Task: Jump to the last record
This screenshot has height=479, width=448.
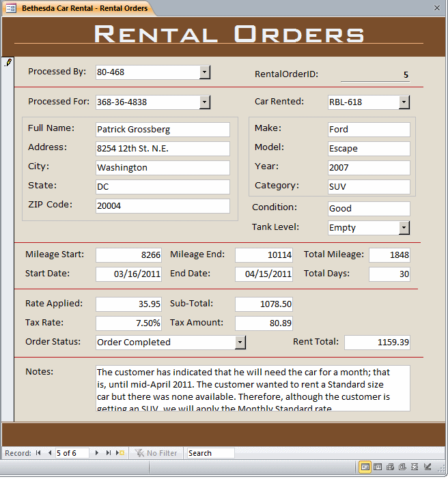Action: (x=109, y=453)
